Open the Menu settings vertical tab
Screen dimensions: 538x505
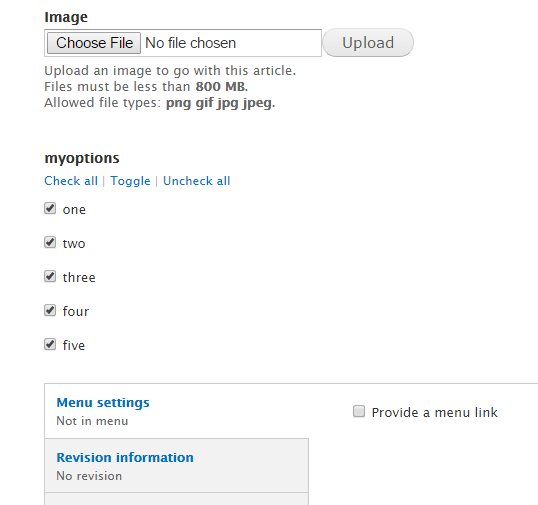(x=103, y=402)
